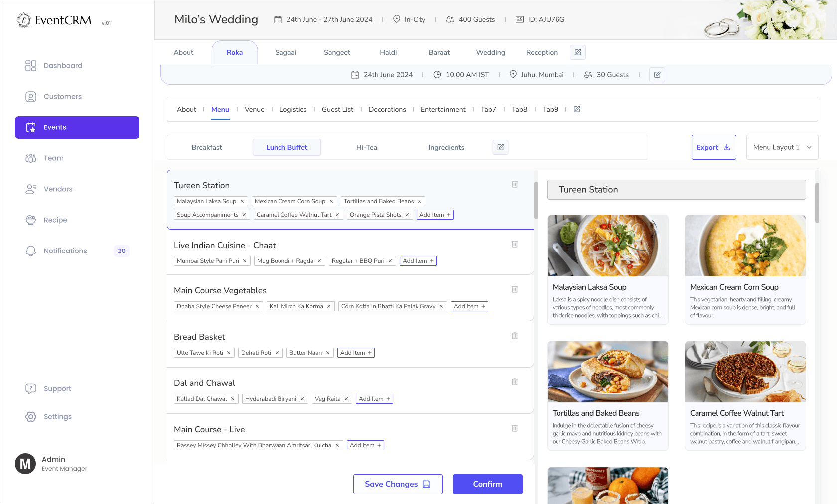Open Caramel Coffee Walnut Tart preview image
The width and height of the screenshot is (837, 504).
pos(745,372)
